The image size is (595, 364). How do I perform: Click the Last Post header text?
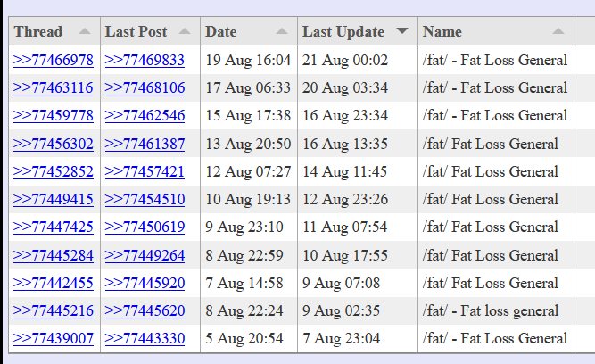[136, 31]
